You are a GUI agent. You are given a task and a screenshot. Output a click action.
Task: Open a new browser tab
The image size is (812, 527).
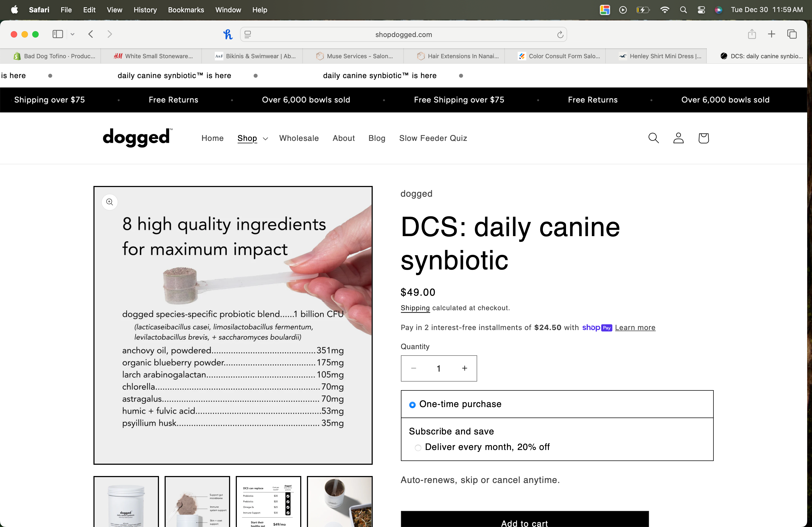coord(772,34)
